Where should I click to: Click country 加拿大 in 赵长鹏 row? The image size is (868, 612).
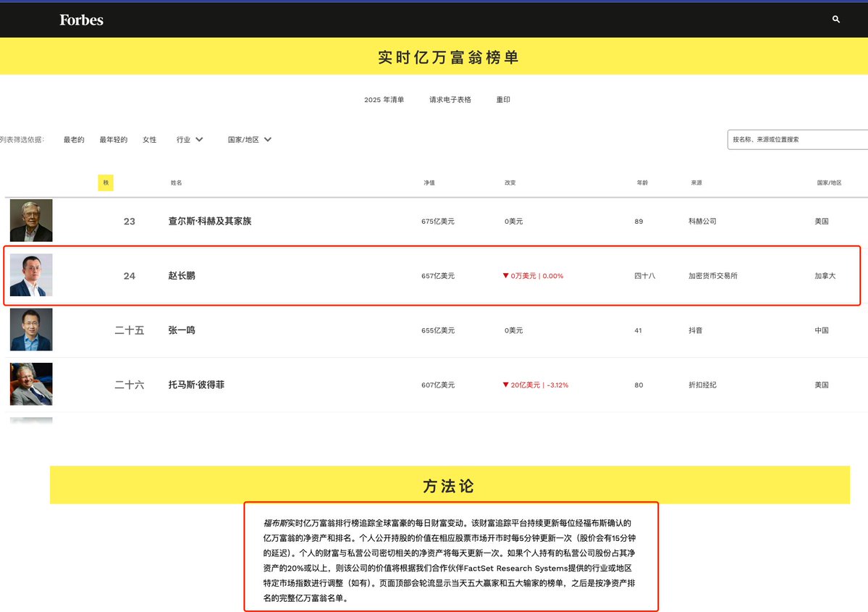pos(825,276)
